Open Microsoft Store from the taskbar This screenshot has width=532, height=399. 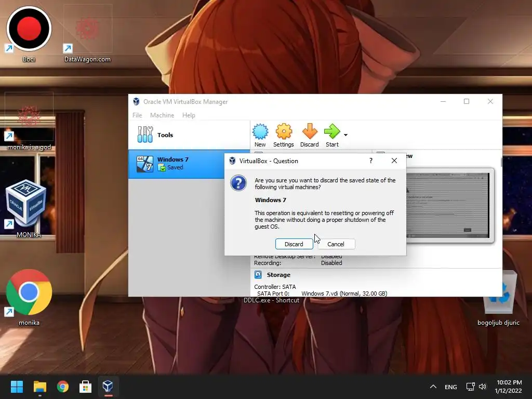(85, 387)
